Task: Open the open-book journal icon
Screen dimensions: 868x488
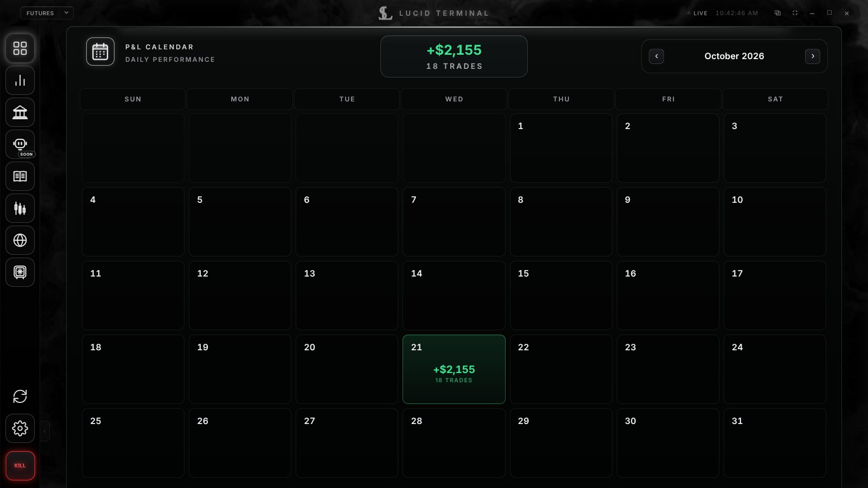Action: click(20, 176)
